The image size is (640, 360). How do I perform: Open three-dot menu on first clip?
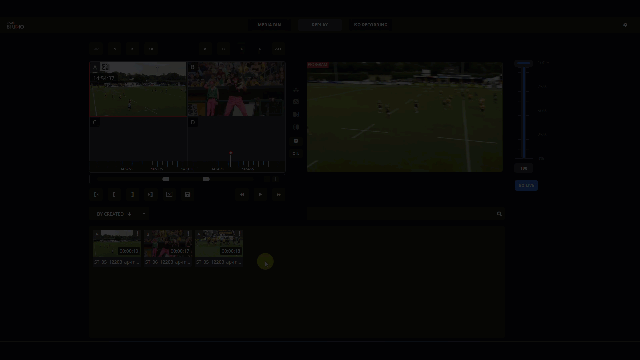(x=138, y=234)
